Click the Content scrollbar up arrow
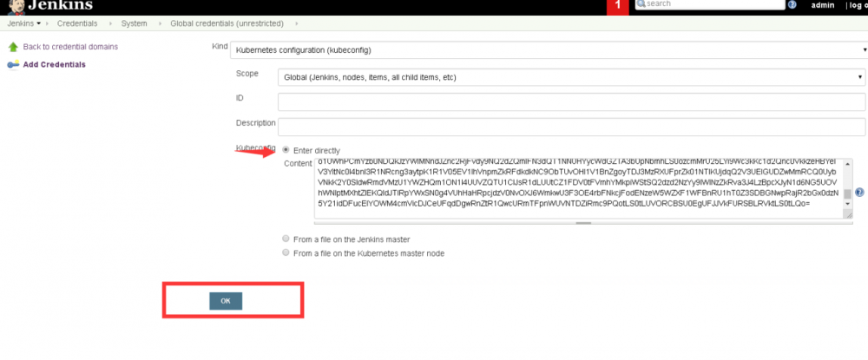The image size is (868, 360). coord(847,162)
